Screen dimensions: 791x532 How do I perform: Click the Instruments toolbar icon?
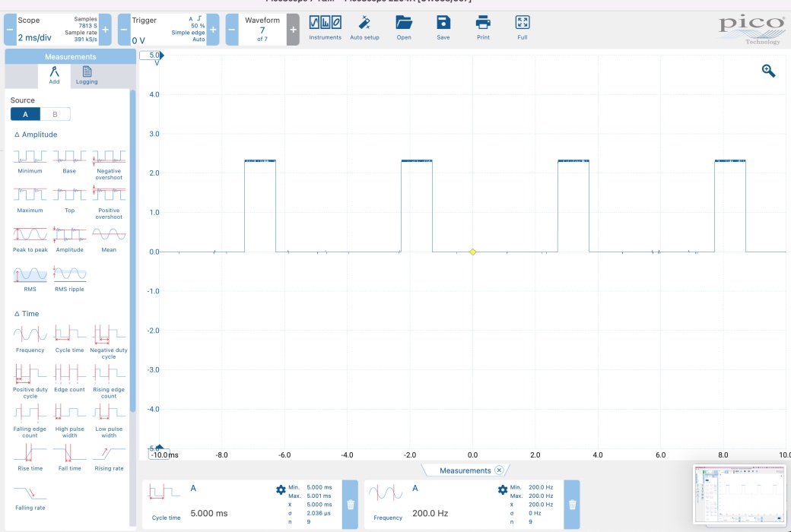pyautogui.click(x=325, y=27)
